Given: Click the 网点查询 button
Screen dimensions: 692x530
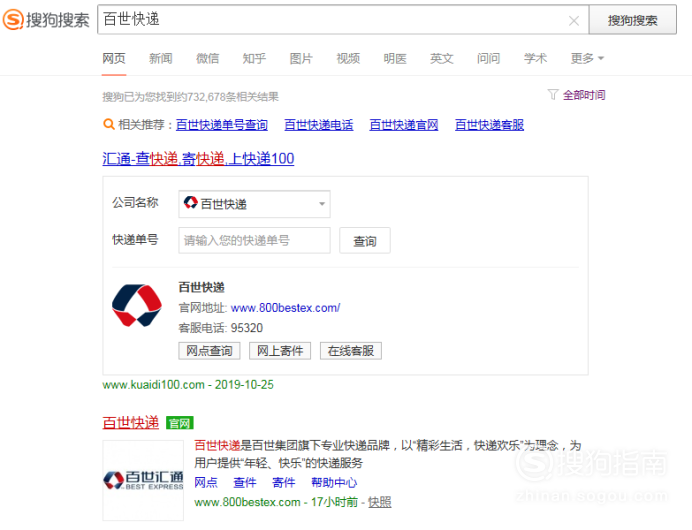Looking at the screenshot, I should (209, 351).
